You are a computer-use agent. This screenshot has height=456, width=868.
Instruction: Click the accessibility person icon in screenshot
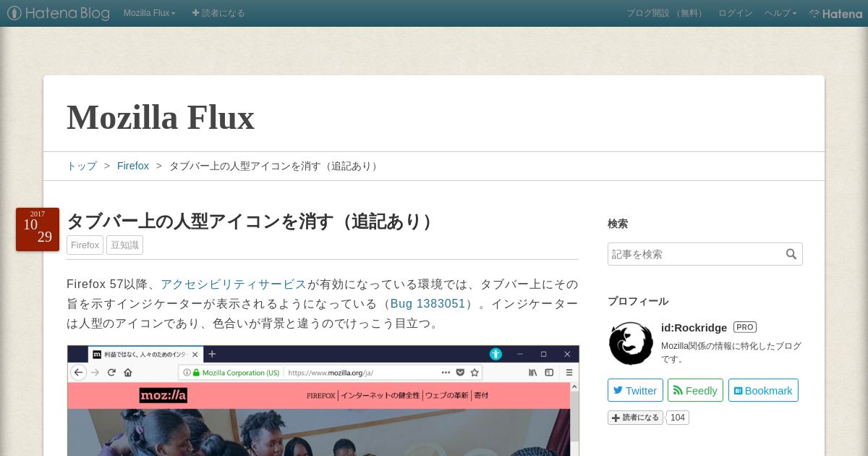pos(495,354)
